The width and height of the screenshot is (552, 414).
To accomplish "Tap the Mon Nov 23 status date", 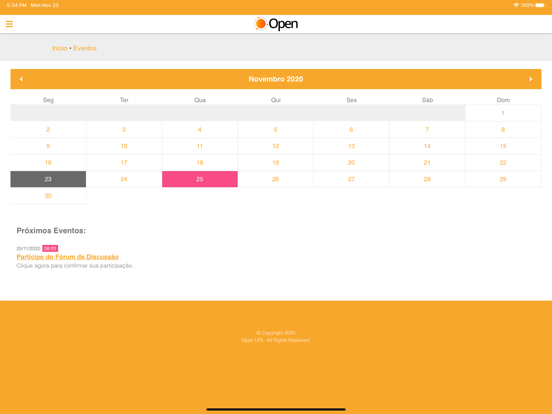I will pos(45,5).
